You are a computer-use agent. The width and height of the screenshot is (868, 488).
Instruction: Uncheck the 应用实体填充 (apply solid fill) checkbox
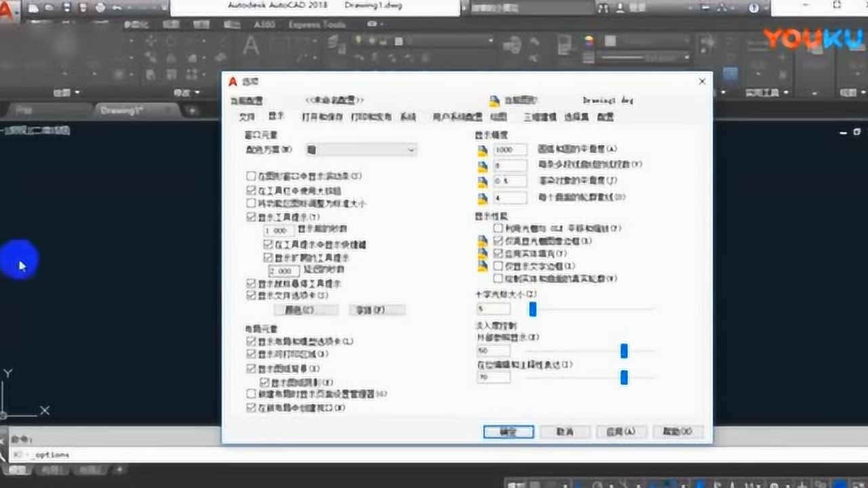pos(498,253)
